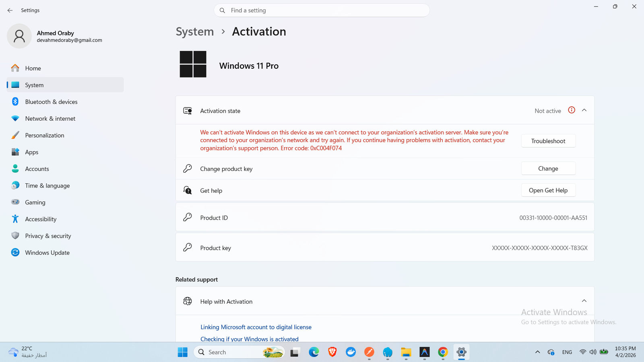This screenshot has width=644, height=362.
Task: Click the volume speaker tray icon
Action: tap(593, 352)
